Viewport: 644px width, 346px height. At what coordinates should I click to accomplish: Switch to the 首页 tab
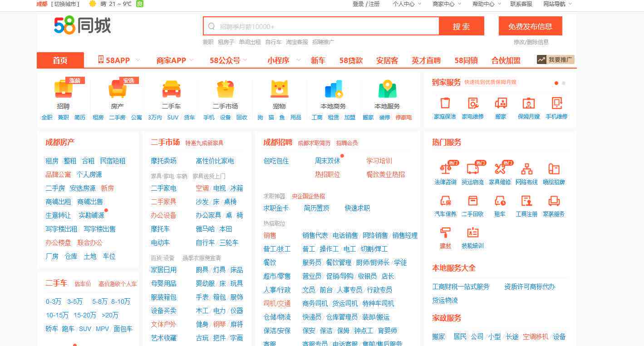pos(60,60)
